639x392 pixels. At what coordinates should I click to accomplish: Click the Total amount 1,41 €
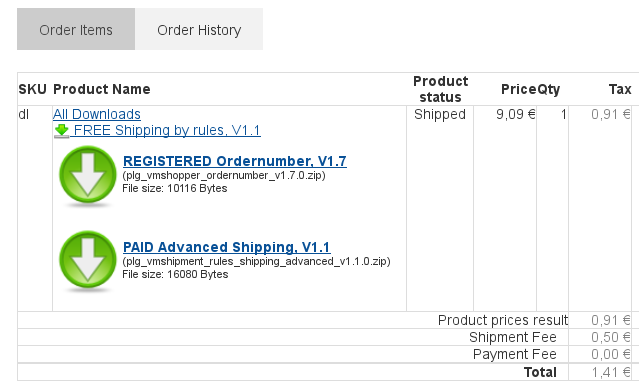tap(611, 372)
